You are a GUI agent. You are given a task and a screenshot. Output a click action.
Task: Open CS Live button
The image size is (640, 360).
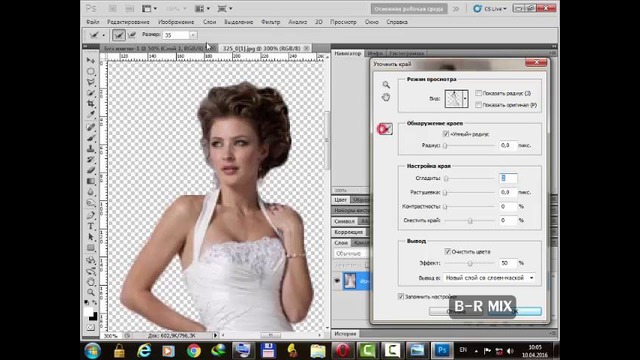(490, 9)
